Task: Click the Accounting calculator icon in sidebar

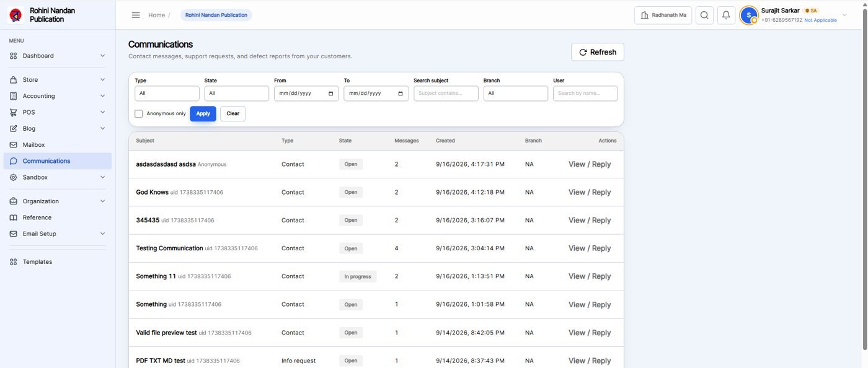Action: 14,96
